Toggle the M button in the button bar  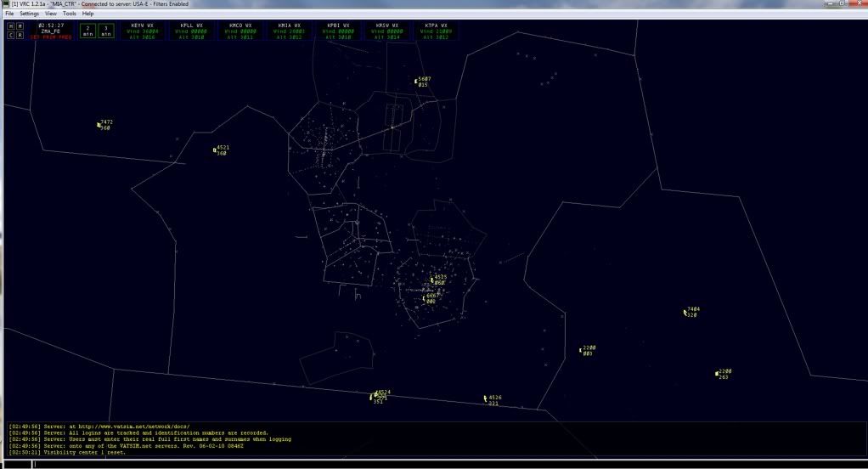[x=20, y=26]
